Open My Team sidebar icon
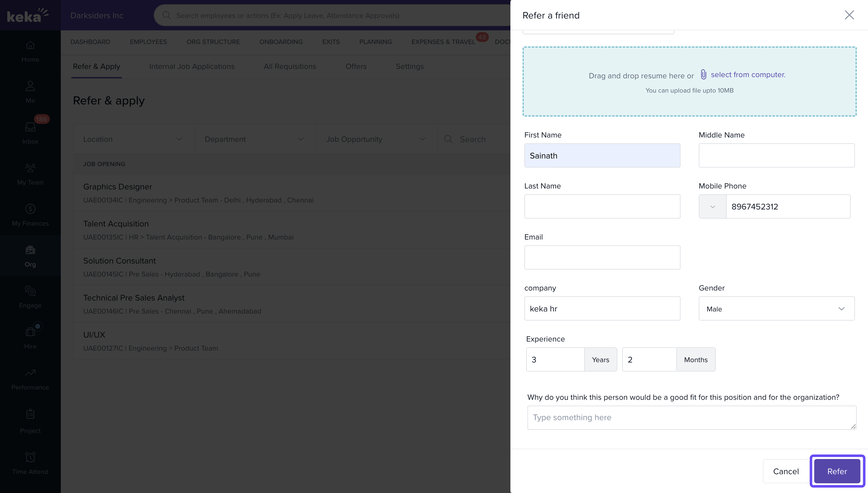 pos(30,168)
